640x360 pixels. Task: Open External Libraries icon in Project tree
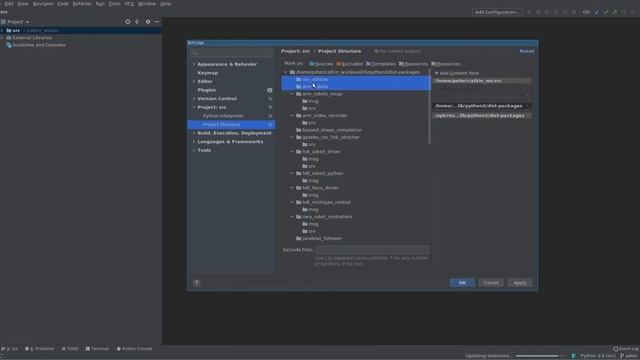click(x=9, y=38)
